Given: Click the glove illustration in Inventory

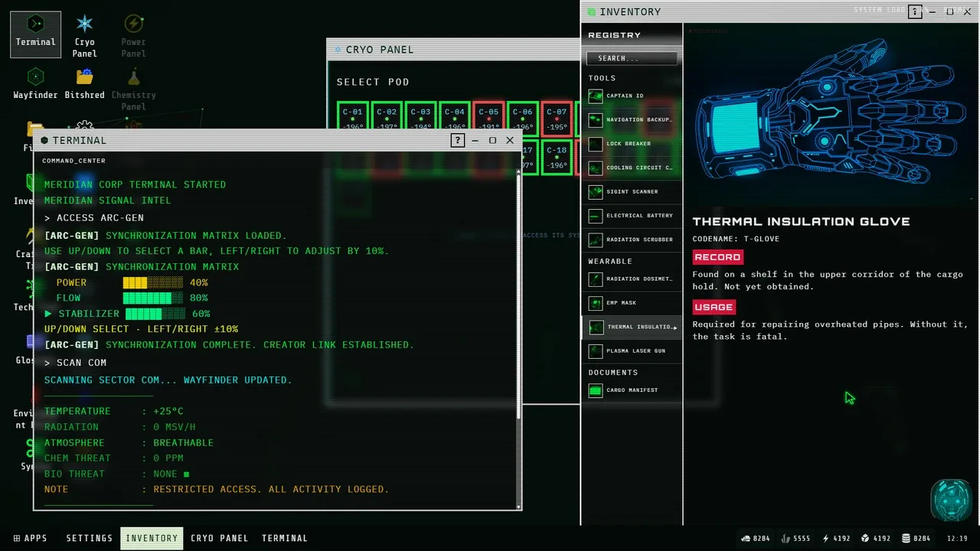Looking at the screenshot, I should point(831,113).
